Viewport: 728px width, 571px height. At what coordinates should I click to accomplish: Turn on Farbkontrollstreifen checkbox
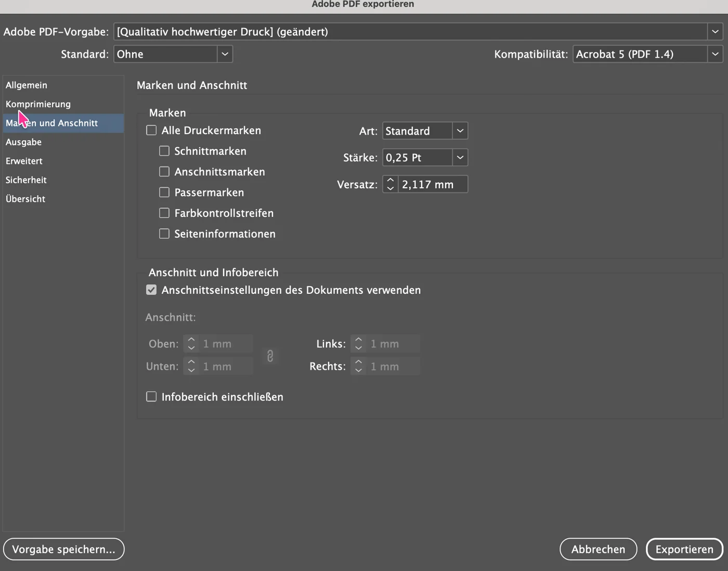(x=164, y=213)
